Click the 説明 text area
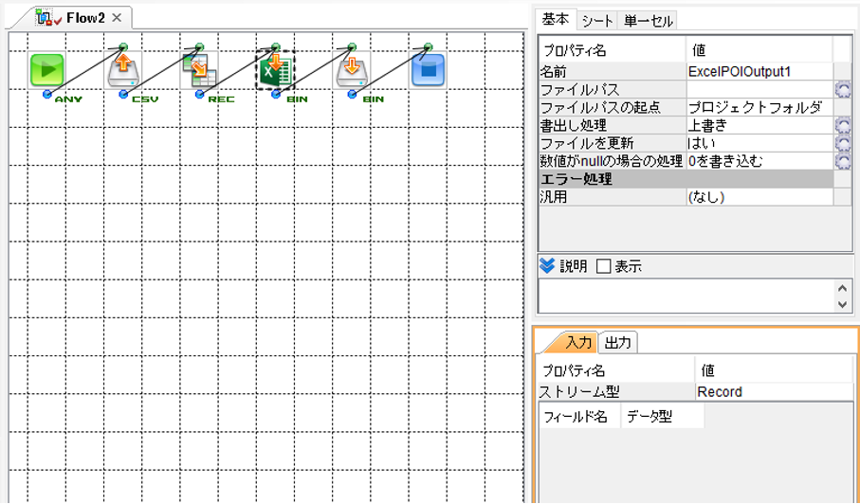Screen dimensions: 860x504 click(686, 297)
